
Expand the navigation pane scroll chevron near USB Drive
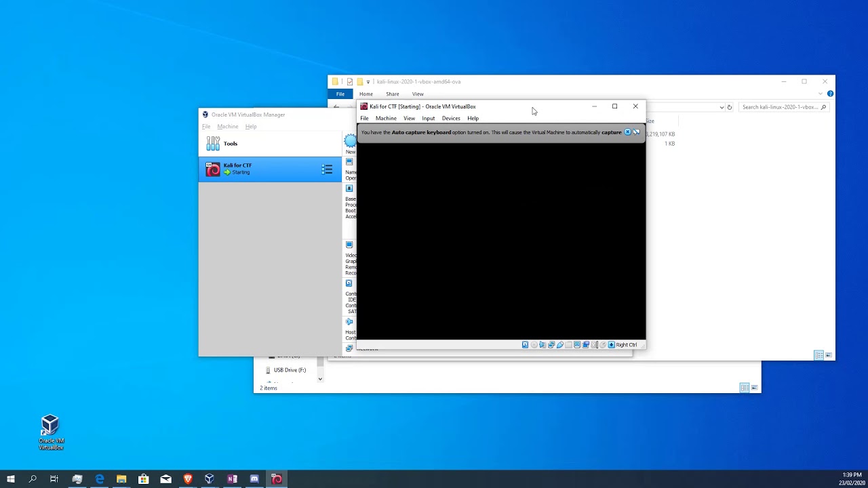coord(319,378)
